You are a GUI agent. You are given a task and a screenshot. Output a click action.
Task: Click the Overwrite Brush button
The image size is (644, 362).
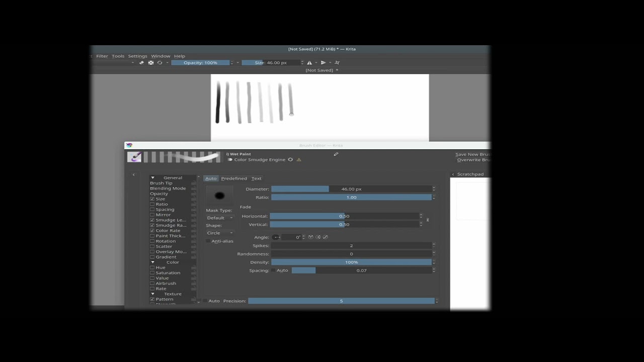(x=473, y=160)
